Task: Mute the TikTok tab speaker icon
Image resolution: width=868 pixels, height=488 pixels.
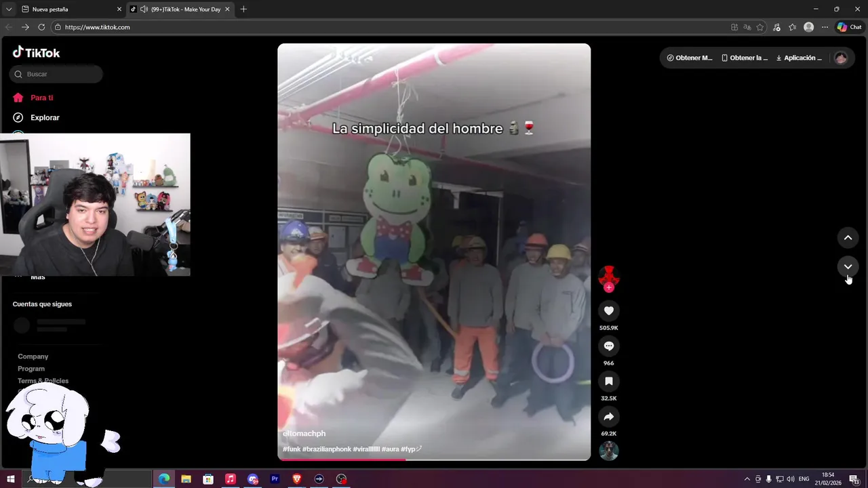Action: tap(144, 9)
